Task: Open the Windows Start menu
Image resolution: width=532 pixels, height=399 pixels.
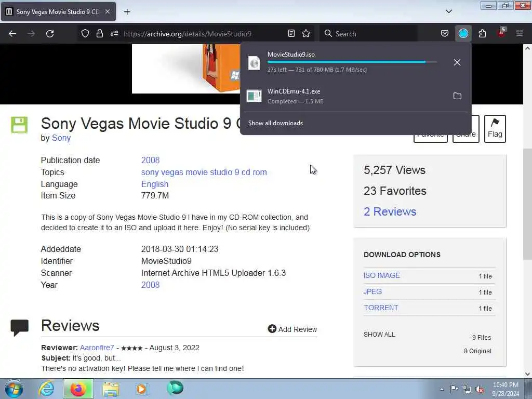Action: (14, 389)
